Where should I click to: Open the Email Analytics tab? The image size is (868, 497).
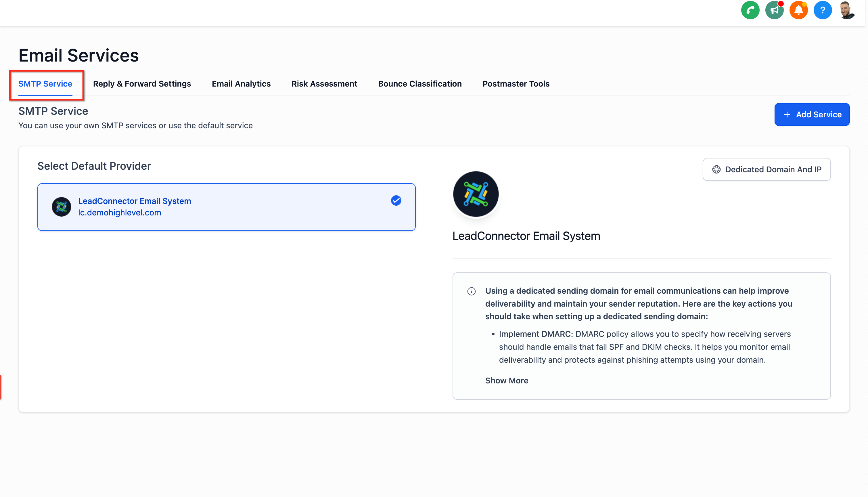(x=241, y=84)
